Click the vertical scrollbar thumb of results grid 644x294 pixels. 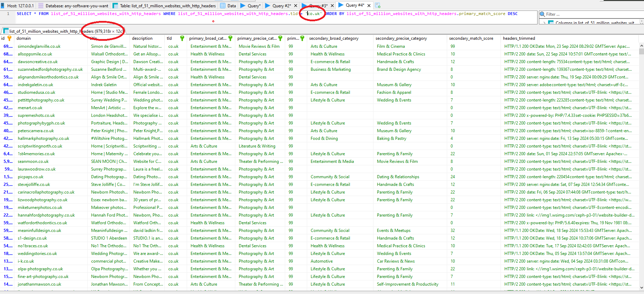(x=641, y=51)
